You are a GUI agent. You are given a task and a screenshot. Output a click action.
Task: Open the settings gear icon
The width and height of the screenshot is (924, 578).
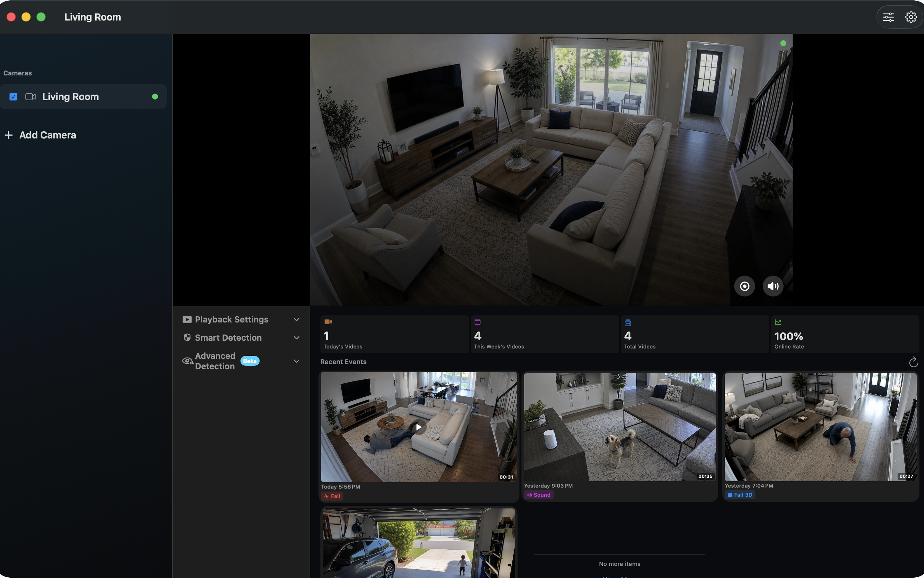click(x=911, y=17)
